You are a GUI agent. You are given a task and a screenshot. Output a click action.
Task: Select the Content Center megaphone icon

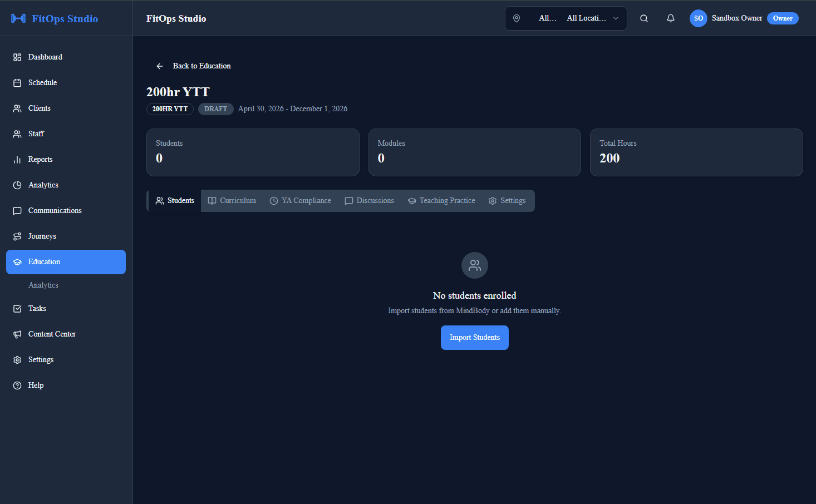[x=17, y=334]
